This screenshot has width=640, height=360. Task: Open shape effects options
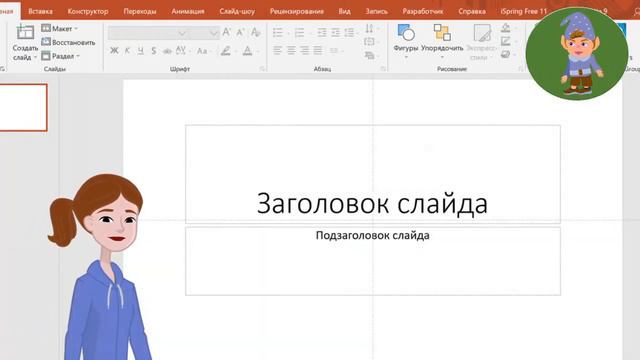506,54
